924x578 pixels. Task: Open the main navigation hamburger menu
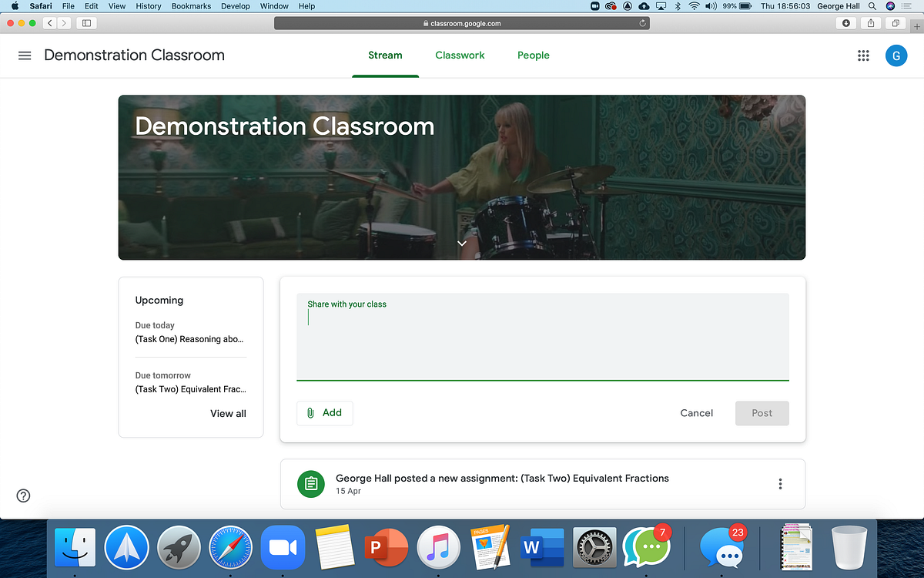click(25, 55)
